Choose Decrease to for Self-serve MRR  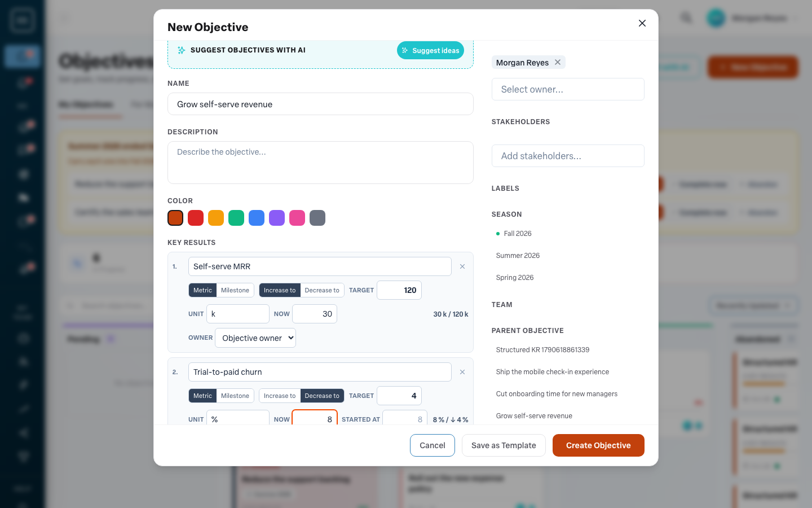click(x=322, y=290)
